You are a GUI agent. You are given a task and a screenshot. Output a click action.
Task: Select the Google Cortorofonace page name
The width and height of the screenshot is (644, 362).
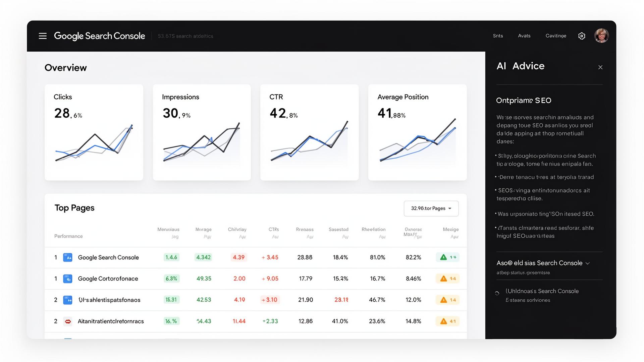[x=108, y=279]
